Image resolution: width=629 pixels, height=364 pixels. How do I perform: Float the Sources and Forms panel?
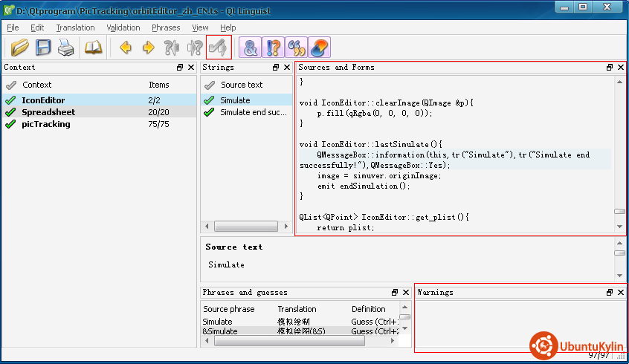(609, 68)
